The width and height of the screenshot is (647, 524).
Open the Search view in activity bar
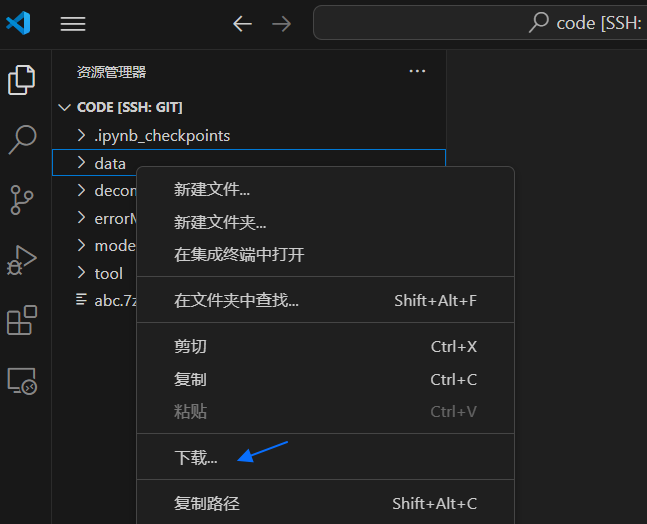tap(22, 140)
